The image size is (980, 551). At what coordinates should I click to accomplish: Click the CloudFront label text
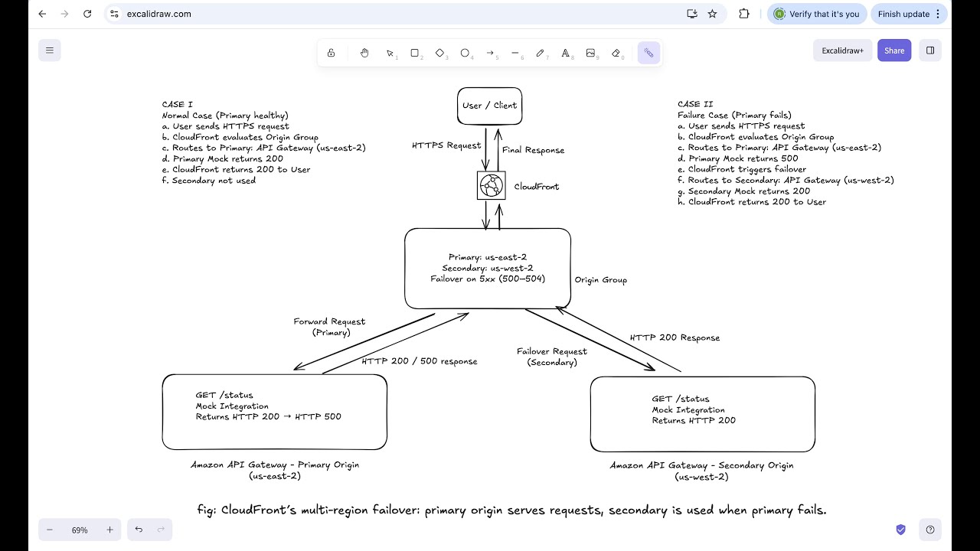[x=537, y=186]
